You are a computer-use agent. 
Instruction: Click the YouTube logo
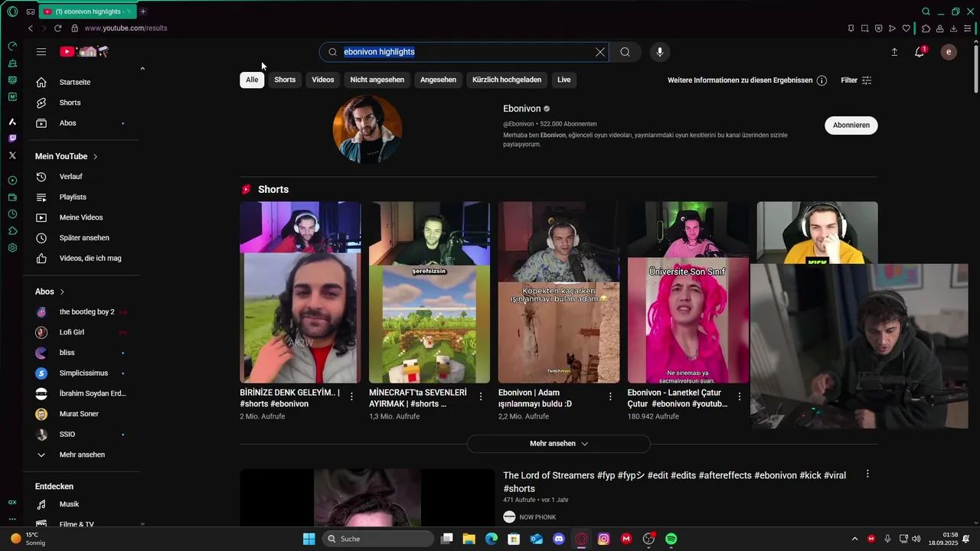[x=84, y=52]
